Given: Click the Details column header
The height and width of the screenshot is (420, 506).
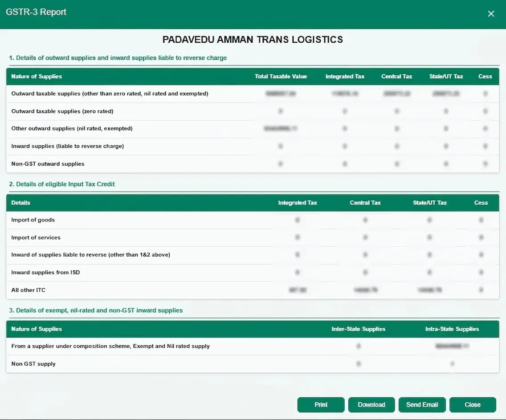Looking at the screenshot, I should pyautogui.click(x=20, y=203).
